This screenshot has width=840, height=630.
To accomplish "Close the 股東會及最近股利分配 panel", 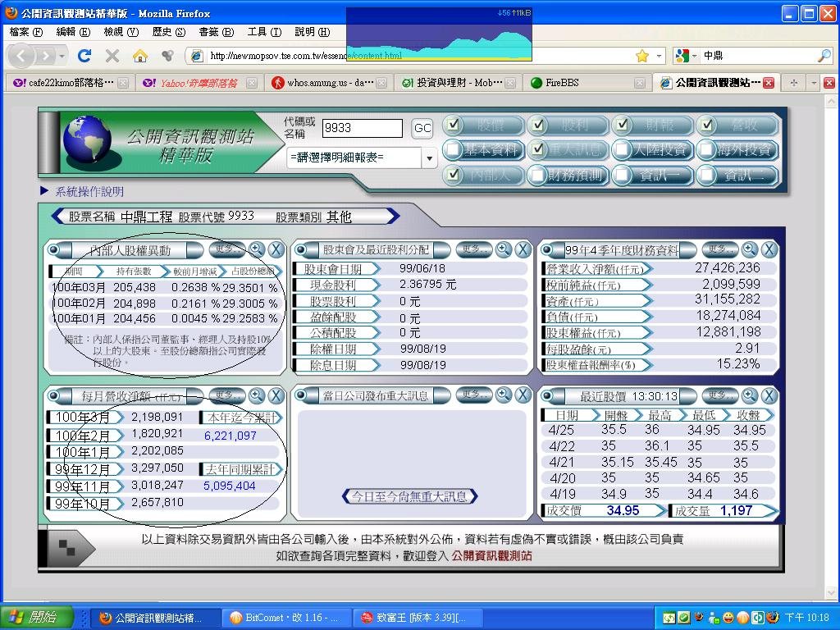I will point(523,249).
